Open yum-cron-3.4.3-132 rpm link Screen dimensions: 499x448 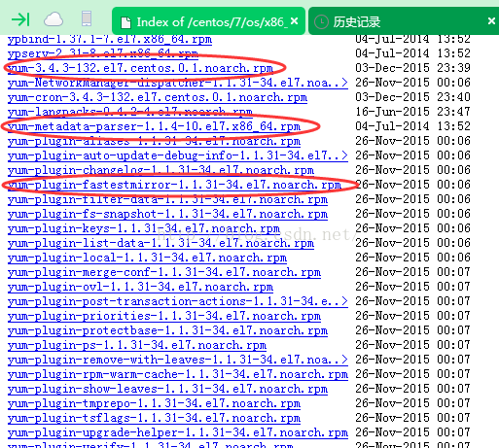(158, 97)
